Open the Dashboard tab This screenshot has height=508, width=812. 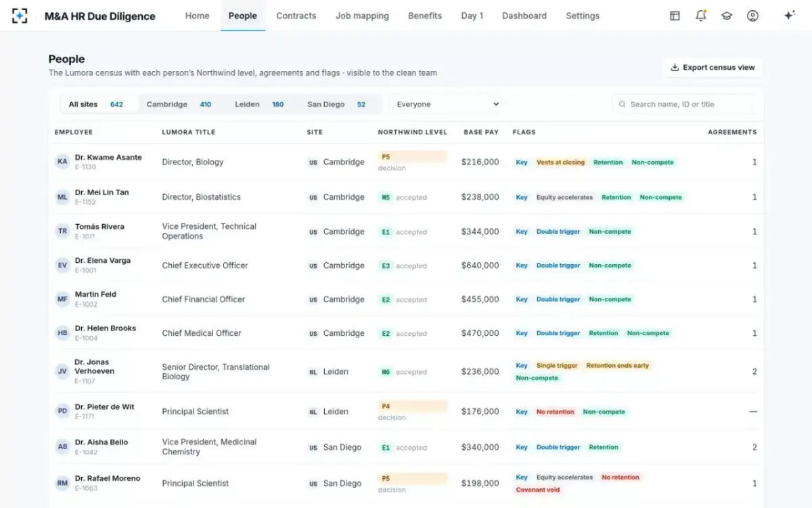(524, 16)
